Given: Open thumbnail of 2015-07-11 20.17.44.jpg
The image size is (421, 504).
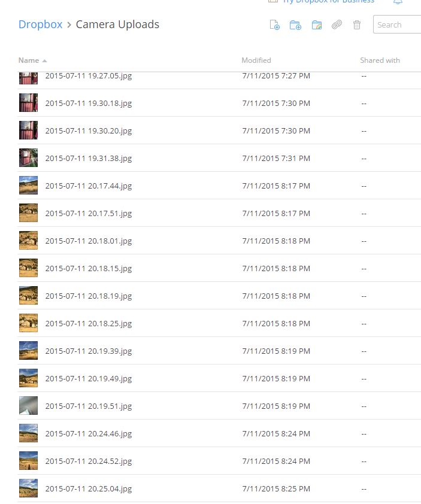Looking at the screenshot, I should [x=28, y=185].
